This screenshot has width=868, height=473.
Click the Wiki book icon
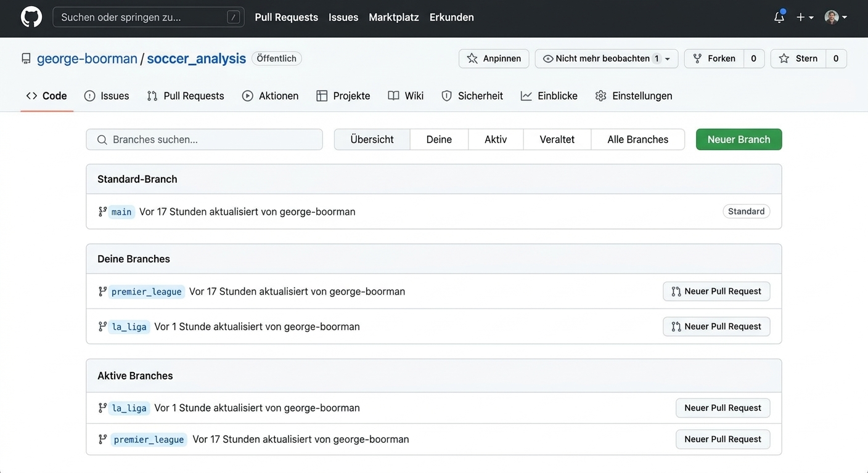click(x=393, y=95)
